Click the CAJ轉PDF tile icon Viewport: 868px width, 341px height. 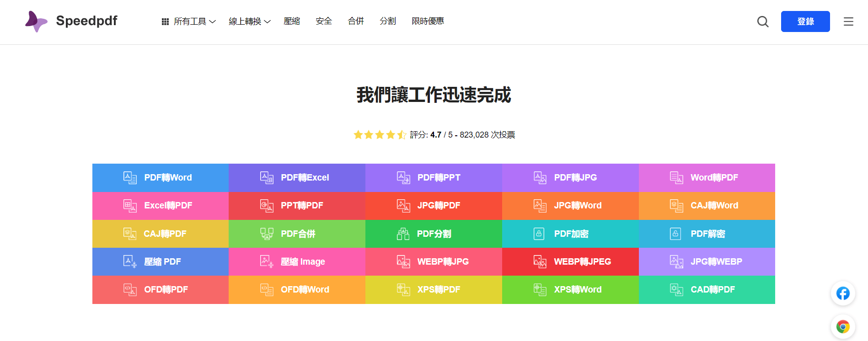[130, 234]
